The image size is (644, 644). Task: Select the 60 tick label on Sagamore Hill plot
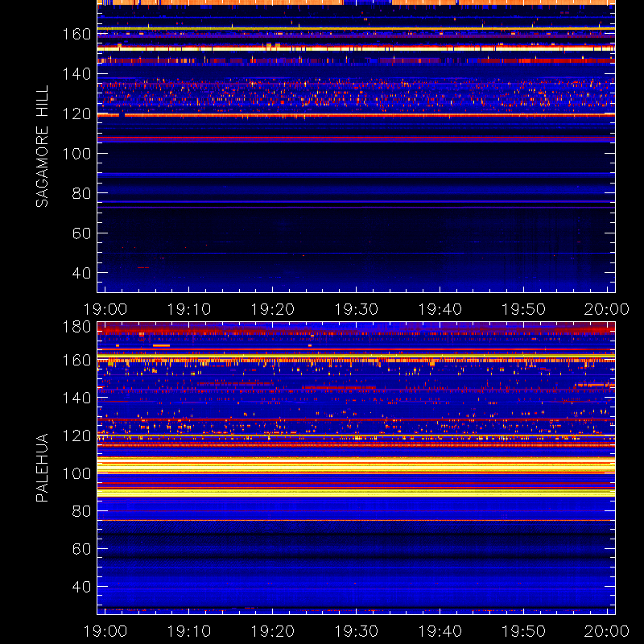pos(81,233)
